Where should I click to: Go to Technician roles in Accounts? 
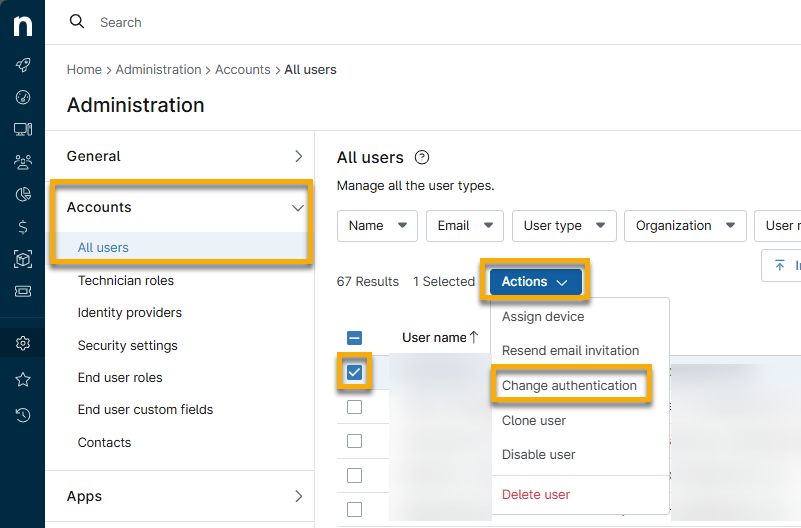[x=126, y=281]
